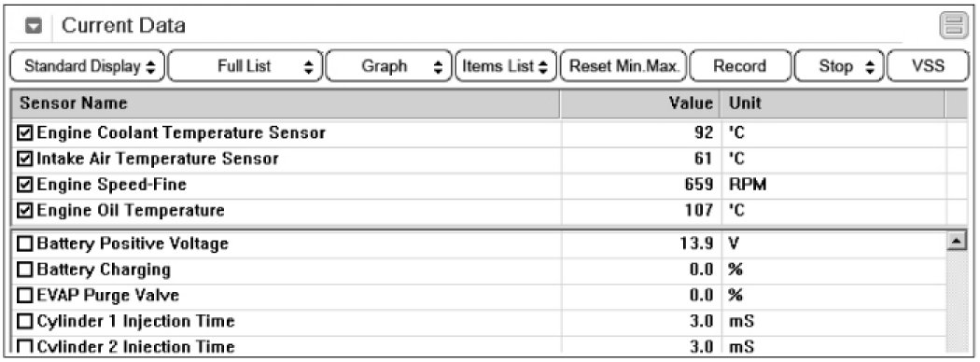
Task: Collapse the Current Data panel arrow icon
Action: (x=34, y=26)
